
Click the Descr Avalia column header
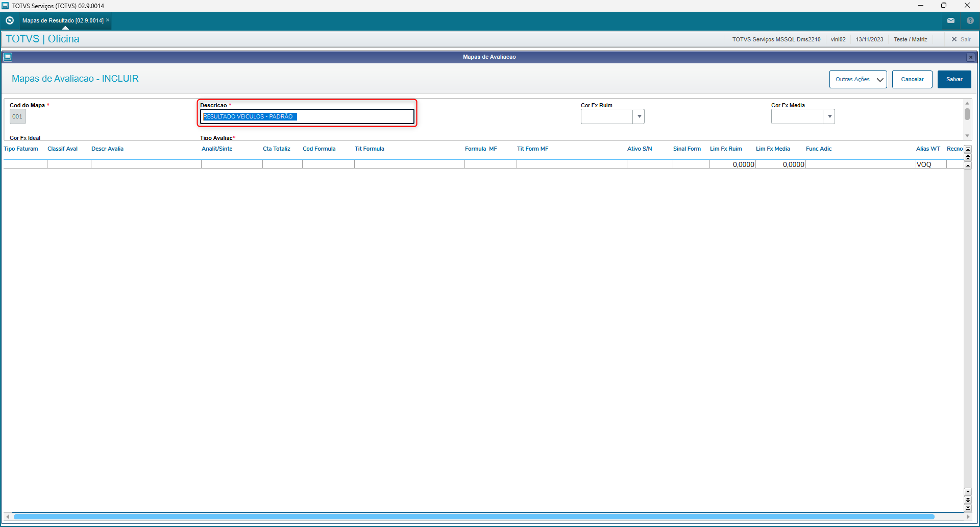(108, 149)
